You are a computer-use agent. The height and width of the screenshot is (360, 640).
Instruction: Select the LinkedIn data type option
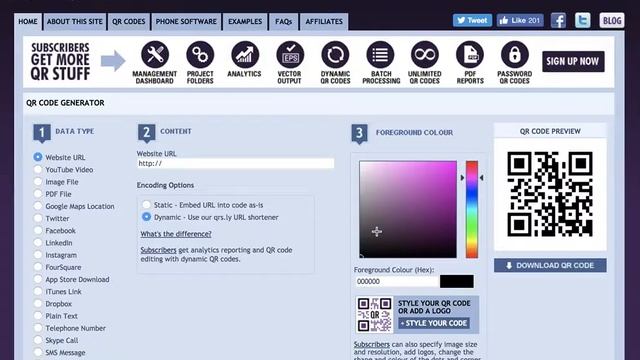pyautogui.click(x=38, y=242)
